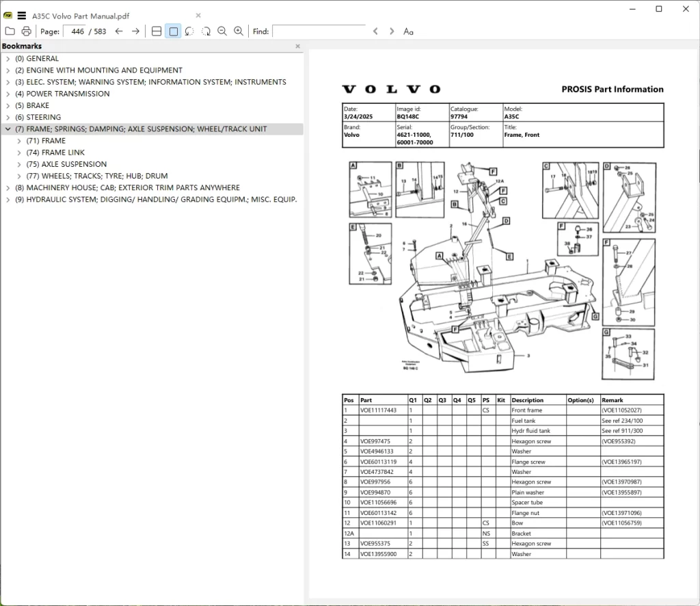Toggle match case option
Image resolution: width=700 pixels, height=606 pixels.
[408, 31]
